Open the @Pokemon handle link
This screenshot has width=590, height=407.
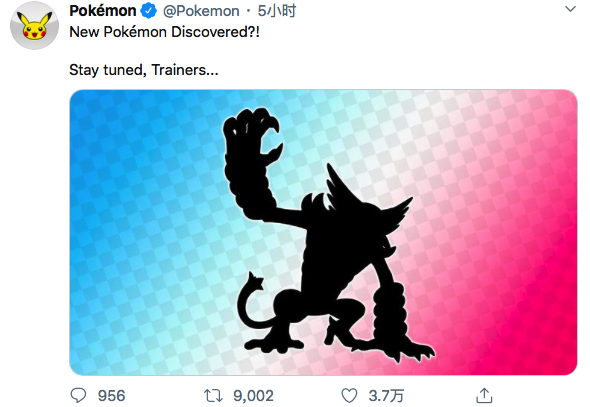pyautogui.click(x=201, y=11)
